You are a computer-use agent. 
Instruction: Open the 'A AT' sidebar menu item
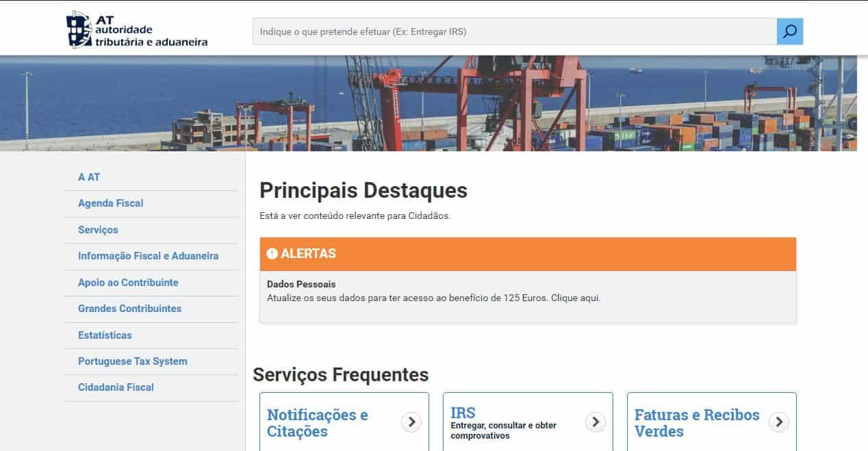[89, 177]
